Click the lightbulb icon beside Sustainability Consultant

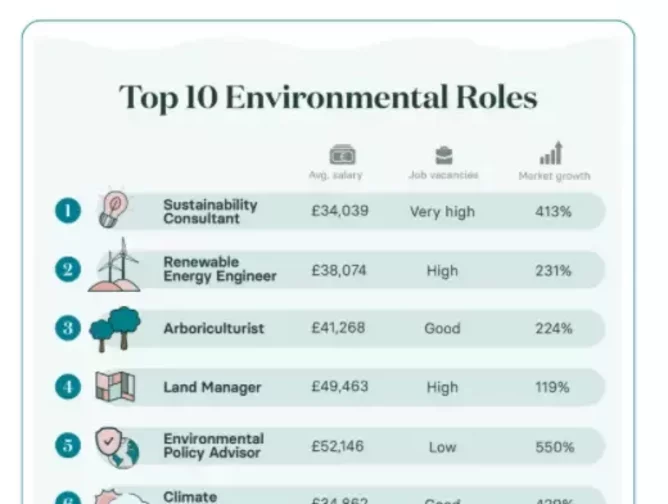coord(113,208)
